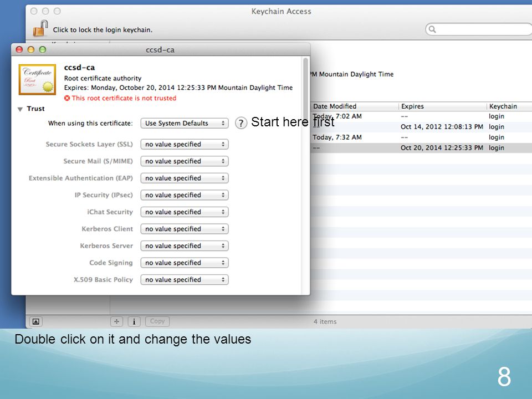Open X.509 Basic Policy dropdown
The width and height of the screenshot is (532, 399).
pyautogui.click(x=185, y=280)
